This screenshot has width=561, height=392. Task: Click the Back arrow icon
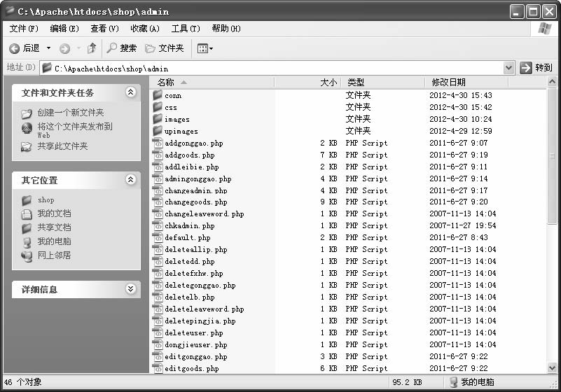click(14, 48)
